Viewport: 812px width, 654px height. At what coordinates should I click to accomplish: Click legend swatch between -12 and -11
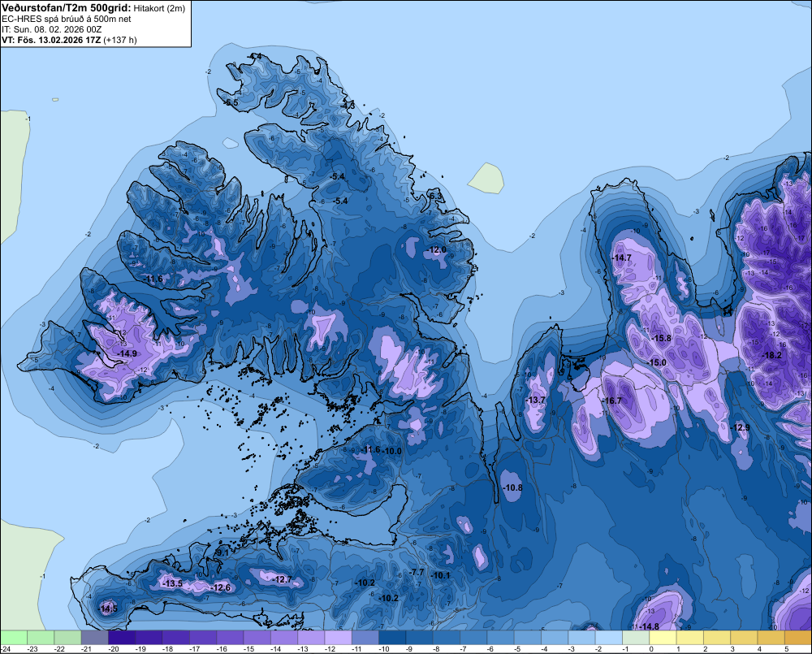click(338, 638)
